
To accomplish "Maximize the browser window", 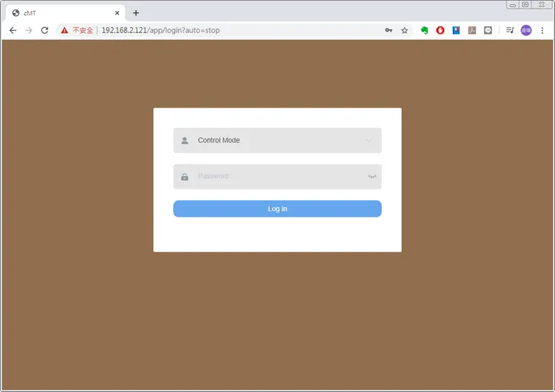I will pyautogui.click(x=525, y=5).
